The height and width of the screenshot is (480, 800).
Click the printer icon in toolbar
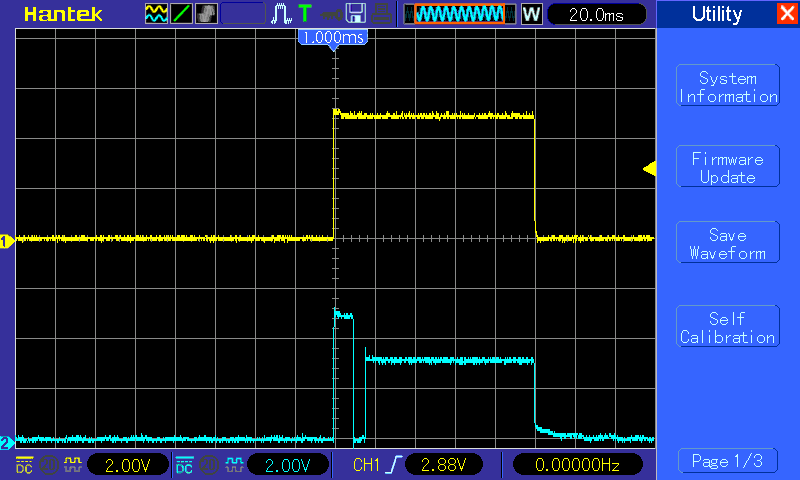(381, 14)
